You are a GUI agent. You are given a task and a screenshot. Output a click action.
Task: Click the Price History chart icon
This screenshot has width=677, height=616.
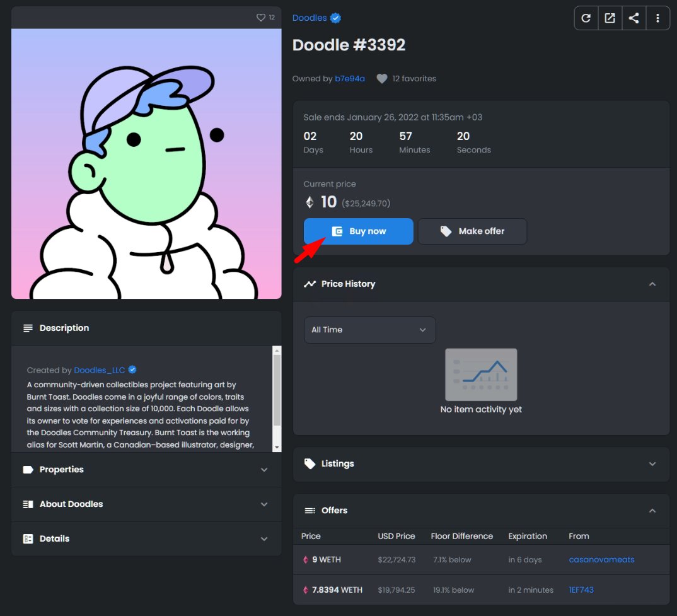310,284
